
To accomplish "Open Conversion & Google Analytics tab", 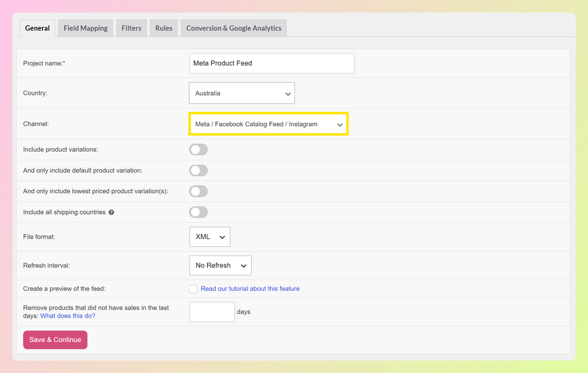I will click(x=234, y=28).
